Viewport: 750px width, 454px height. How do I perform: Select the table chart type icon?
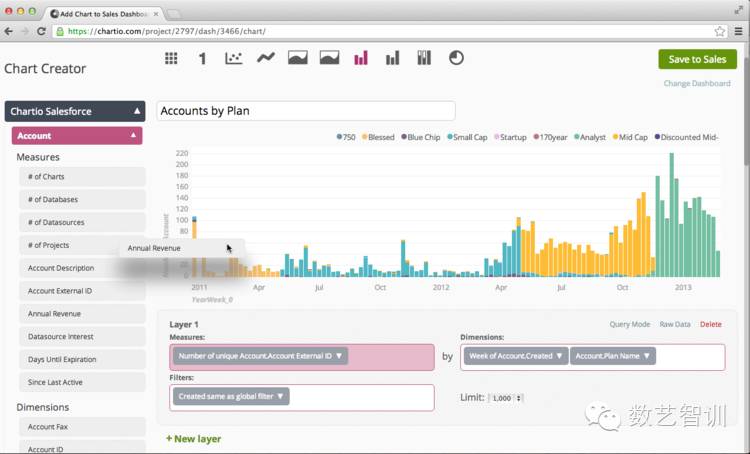[171, 58]
